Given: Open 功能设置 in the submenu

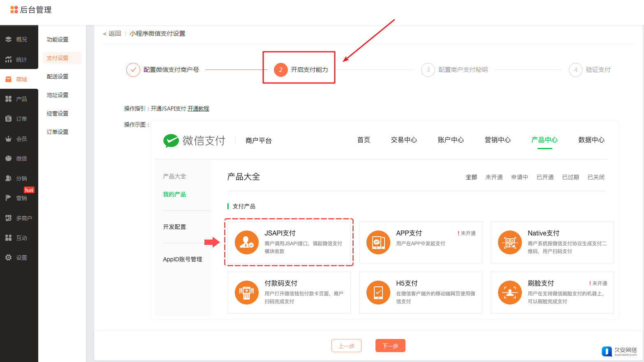Looking at the screenshot, I should point(58,39).
